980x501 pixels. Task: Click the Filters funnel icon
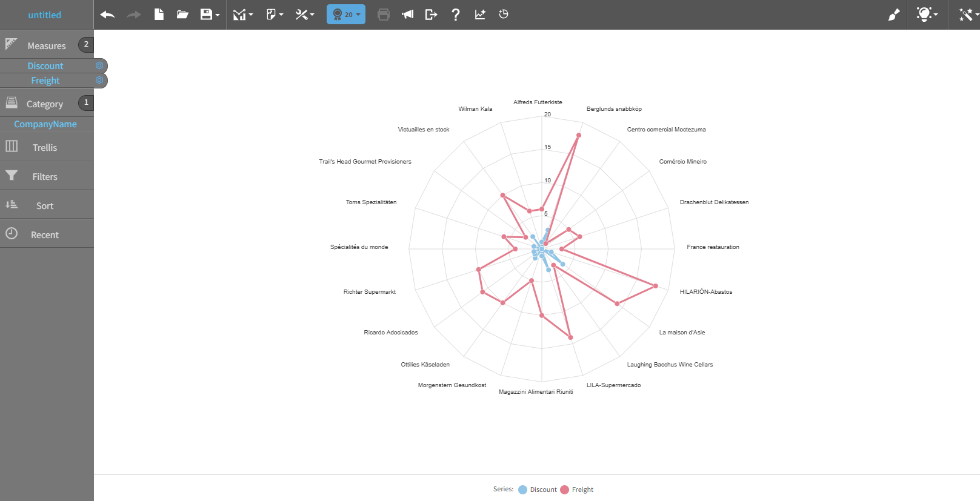(x=12, y=175)
